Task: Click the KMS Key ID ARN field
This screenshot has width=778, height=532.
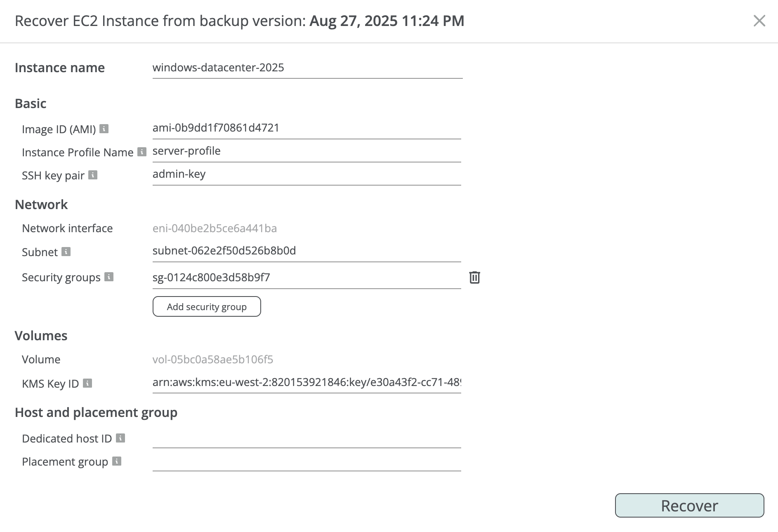Action: point(306,383)
